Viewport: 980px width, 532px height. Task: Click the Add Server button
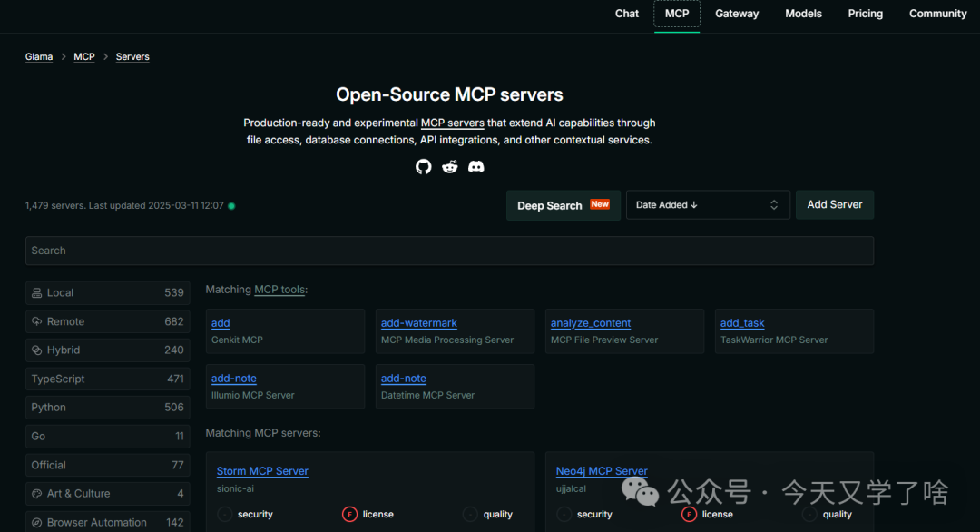(x=835, y=205)
